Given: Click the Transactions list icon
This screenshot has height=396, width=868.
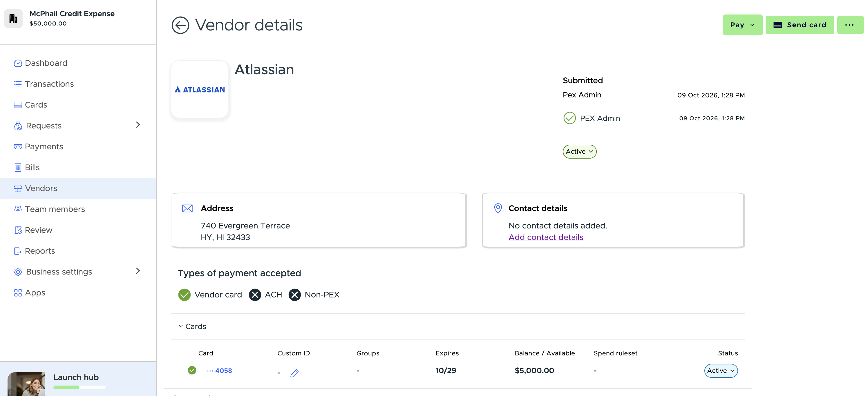Looking at the screenshot, I should (x=18, y=84).
